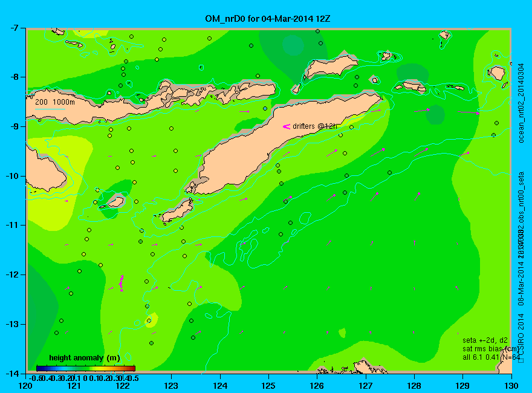Click the latitude tick label -11
Screen dimensions: 532x393
click(x=11, y=226)
